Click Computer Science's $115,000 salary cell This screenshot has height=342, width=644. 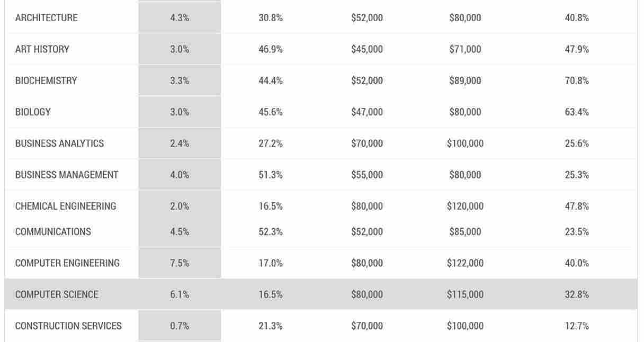[x=465, y=294]
